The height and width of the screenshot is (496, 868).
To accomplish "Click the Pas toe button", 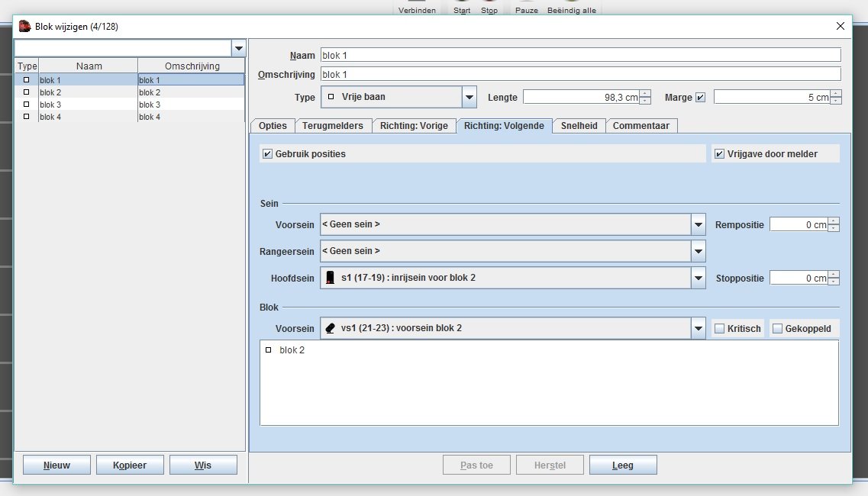I will tap(476, 465).
